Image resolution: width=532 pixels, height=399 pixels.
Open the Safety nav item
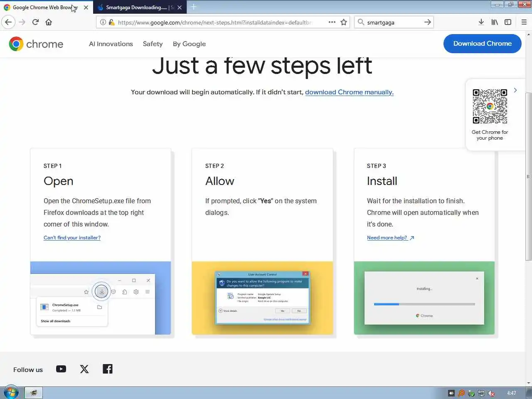point(153,44)
